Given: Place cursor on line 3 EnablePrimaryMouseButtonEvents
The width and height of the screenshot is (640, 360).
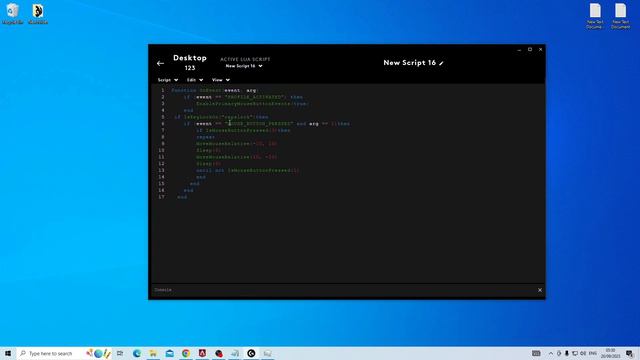Looking at the screenshot, I should point(252,104).
